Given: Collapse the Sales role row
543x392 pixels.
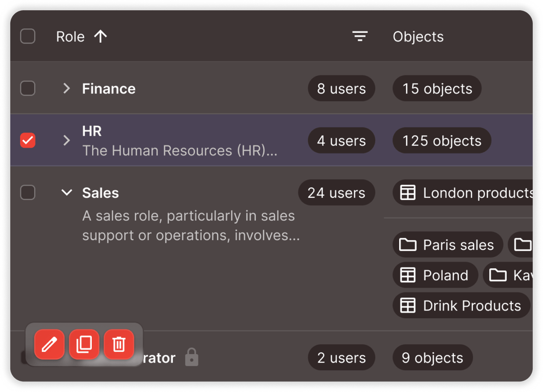Looking at the screenshot, I should [x=66, y=193].
